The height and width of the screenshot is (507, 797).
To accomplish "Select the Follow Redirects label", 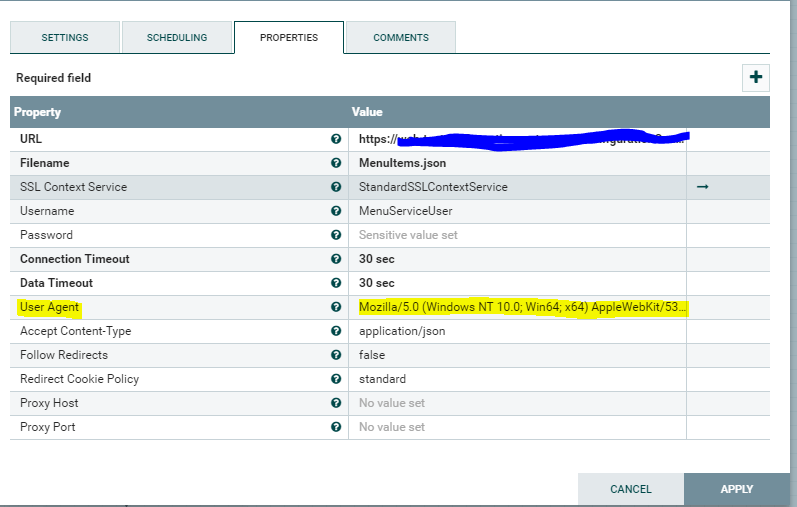I will [64, 354].
